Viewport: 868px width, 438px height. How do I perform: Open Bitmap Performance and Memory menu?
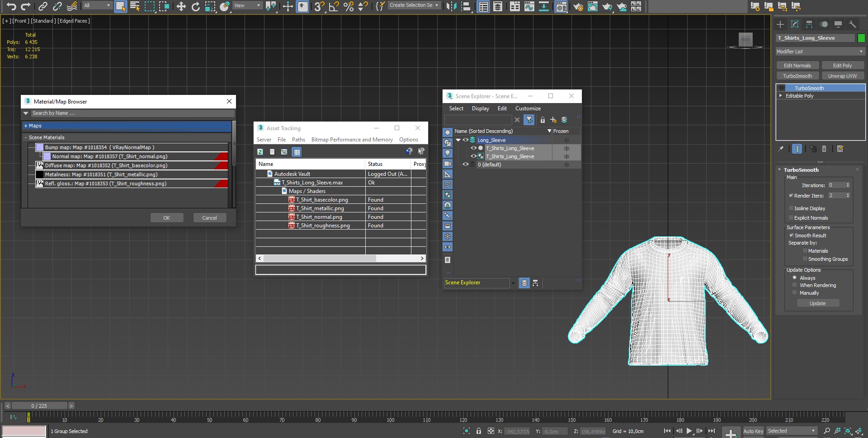352,140
